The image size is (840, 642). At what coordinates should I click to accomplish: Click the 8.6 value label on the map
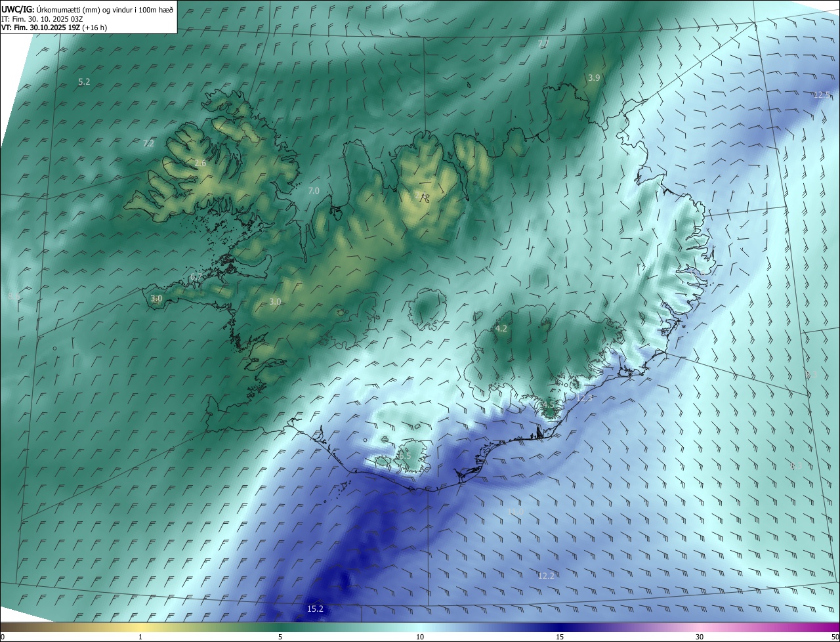(14, 297)
